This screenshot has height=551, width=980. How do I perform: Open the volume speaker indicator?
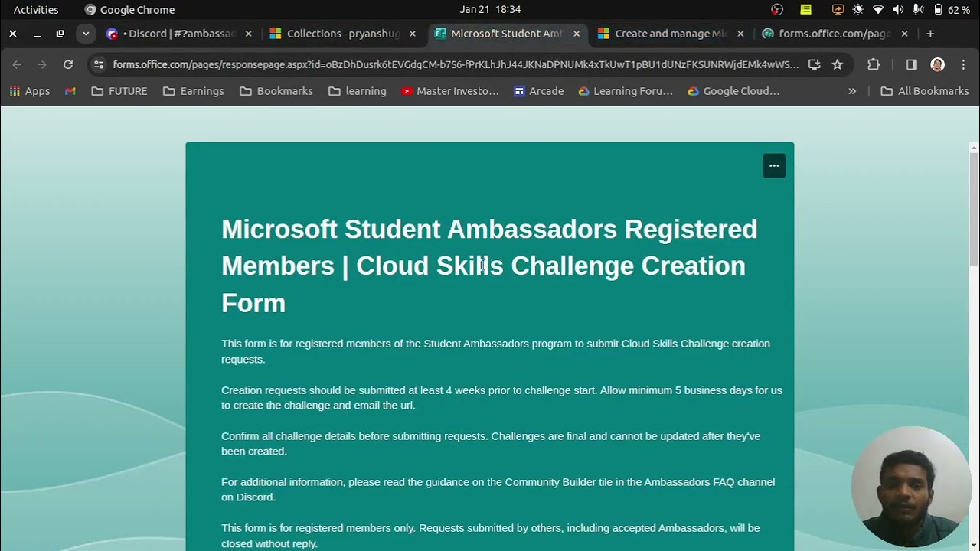click(x=898, y=10)
